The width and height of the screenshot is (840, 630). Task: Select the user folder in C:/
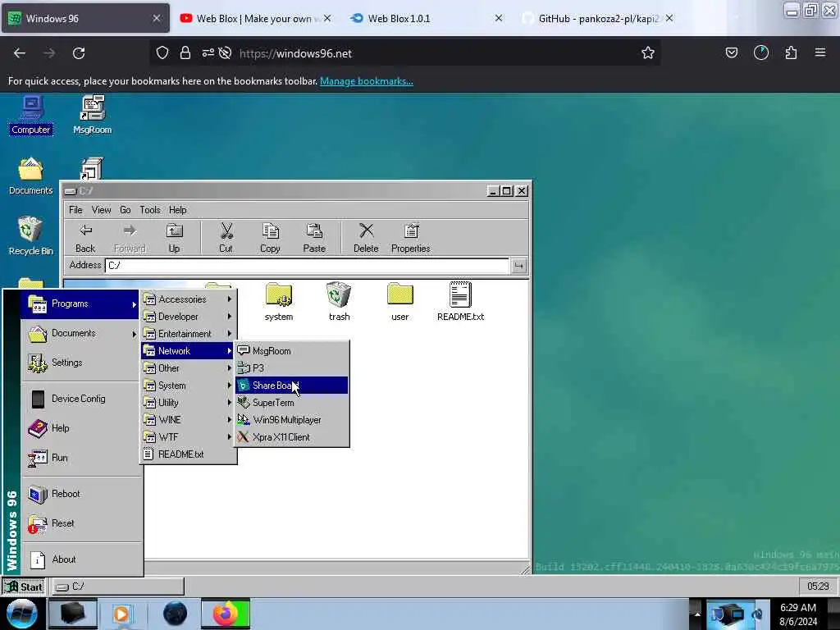pyautogui.click(x=399, y=302)
